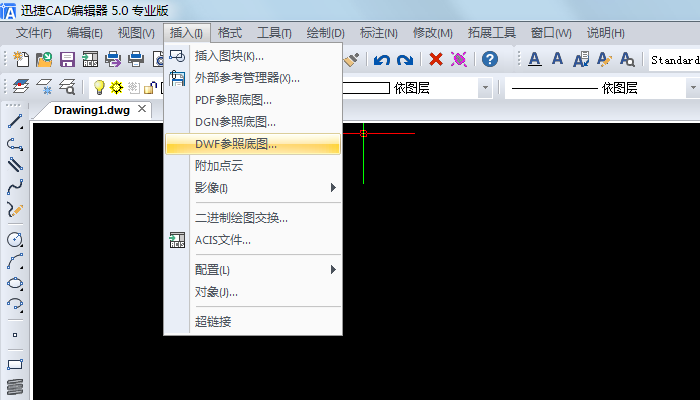Expand the 配置(L) submenu arrow
700x400 pixels.
coord(333,270)
